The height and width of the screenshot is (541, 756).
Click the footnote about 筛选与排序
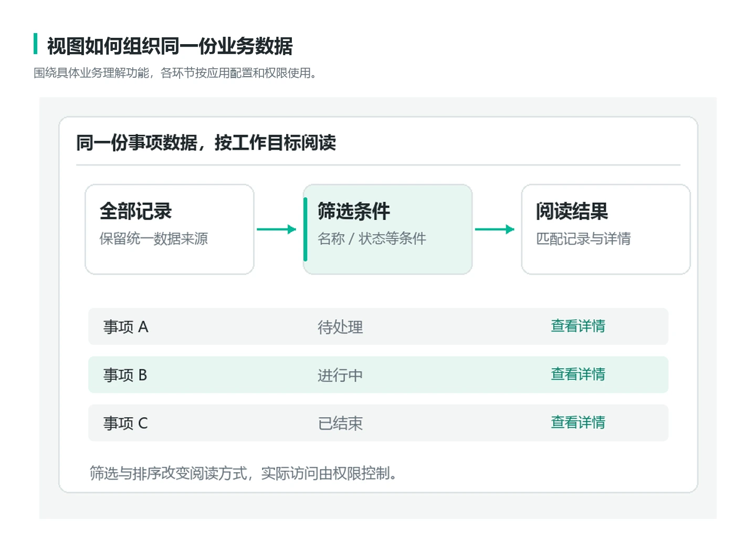coord(243,473)
